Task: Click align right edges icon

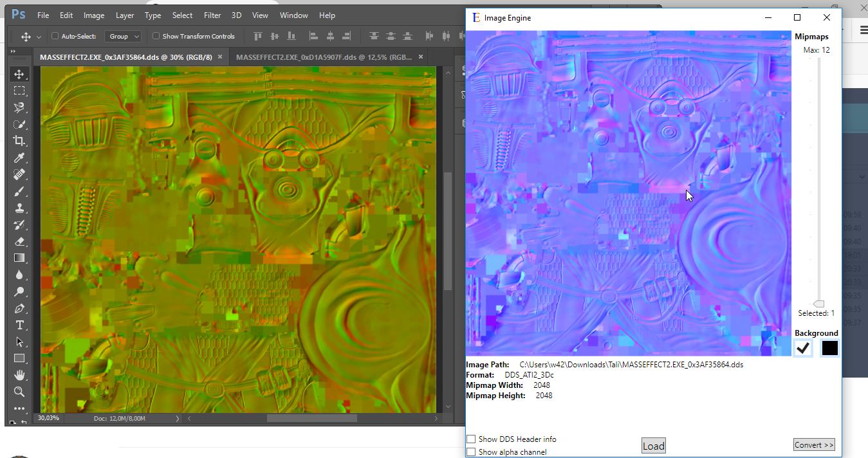Action: tap(347, 36)
